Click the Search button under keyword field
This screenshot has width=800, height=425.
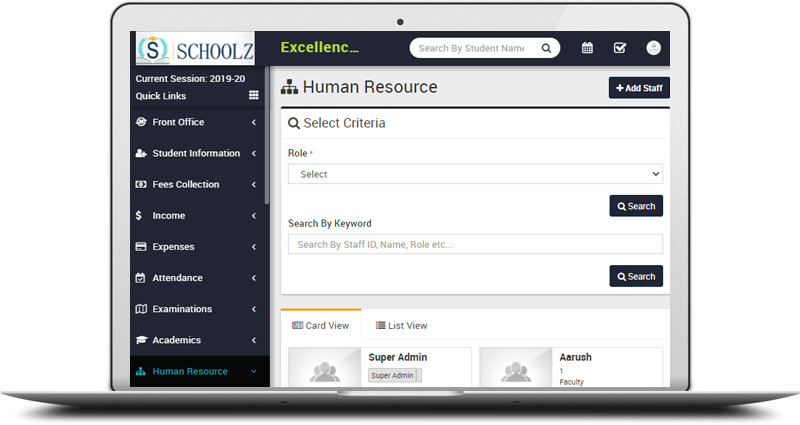(x=636, y=276)
